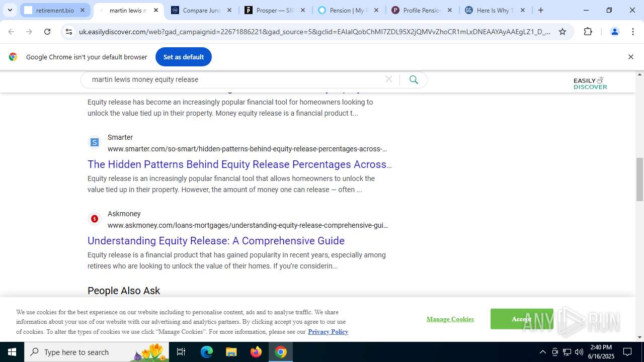Click the page vertical scrollbar thumb

[x=639, y=179]
